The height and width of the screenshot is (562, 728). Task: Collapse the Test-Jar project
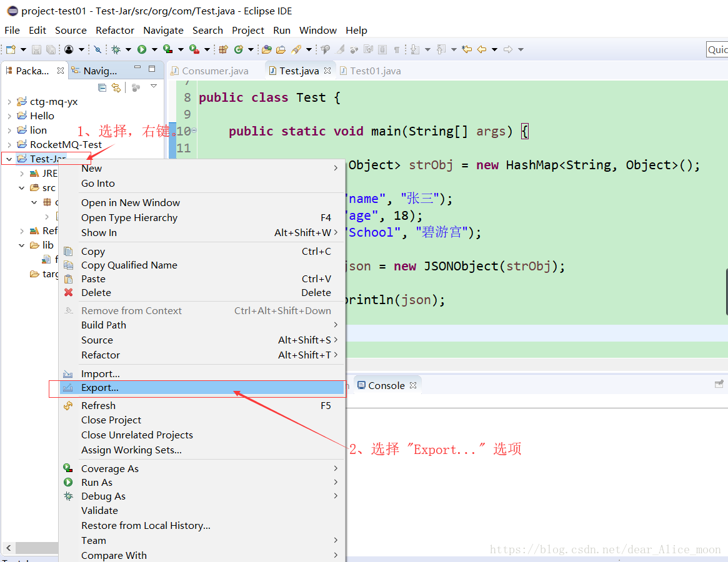(x=9, y=159)
